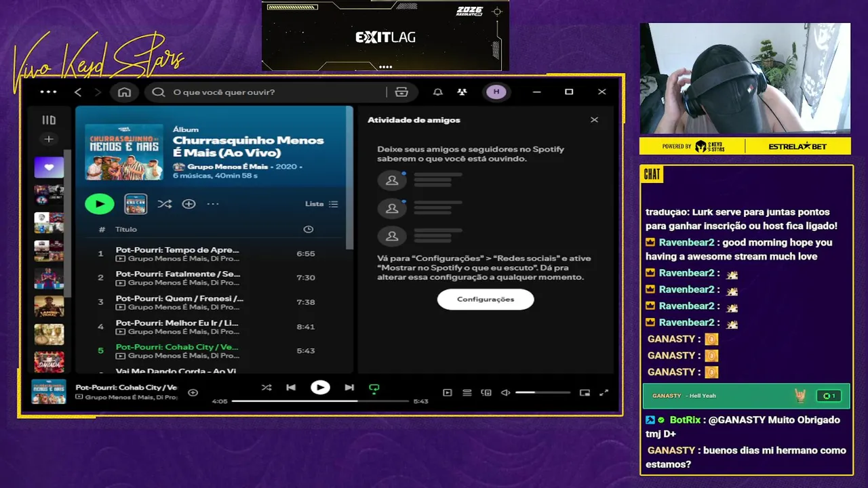This screenshot has height=488, width=868.
Task: Open the Danada playlist thumbnail in sidebar
Action: (x=49, y=362)
